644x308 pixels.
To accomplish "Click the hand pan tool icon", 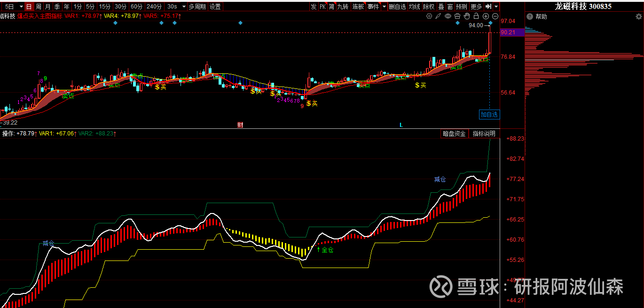I will [x=467, y=16].
